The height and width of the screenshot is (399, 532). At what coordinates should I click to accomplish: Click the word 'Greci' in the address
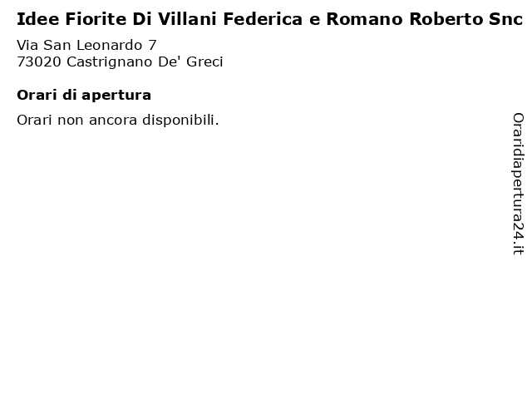coord(204,62)
